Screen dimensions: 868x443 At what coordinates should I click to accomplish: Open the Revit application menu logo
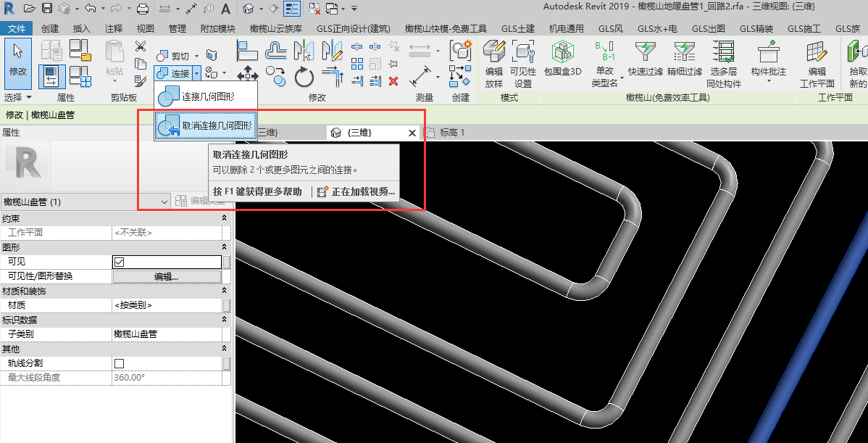pyautogui.click(x=8, y=8)
